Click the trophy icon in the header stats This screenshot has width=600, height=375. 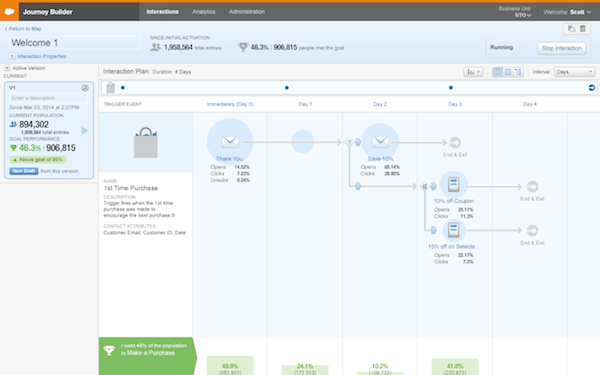[243, 47]
